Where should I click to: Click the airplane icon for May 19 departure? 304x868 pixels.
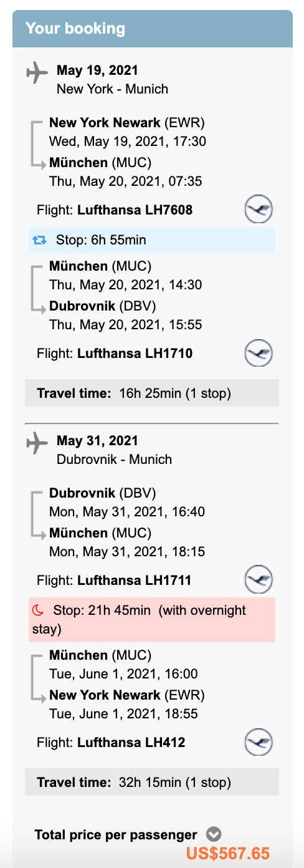37,72
